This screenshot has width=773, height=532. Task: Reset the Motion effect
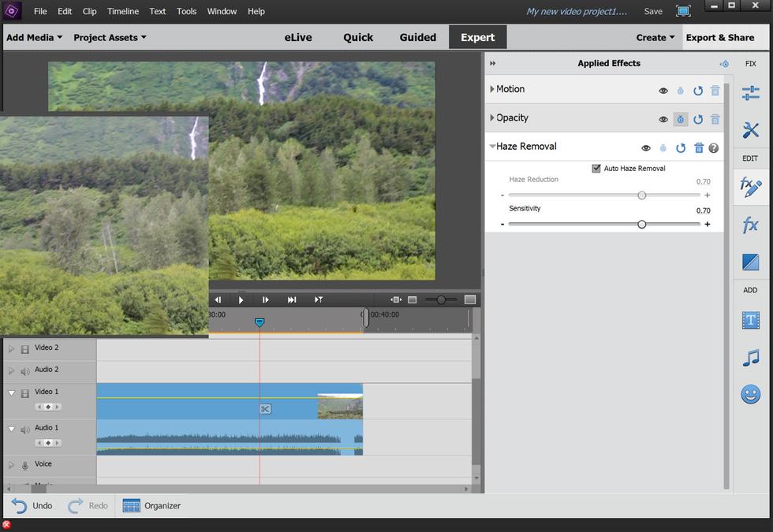[697, 91]
